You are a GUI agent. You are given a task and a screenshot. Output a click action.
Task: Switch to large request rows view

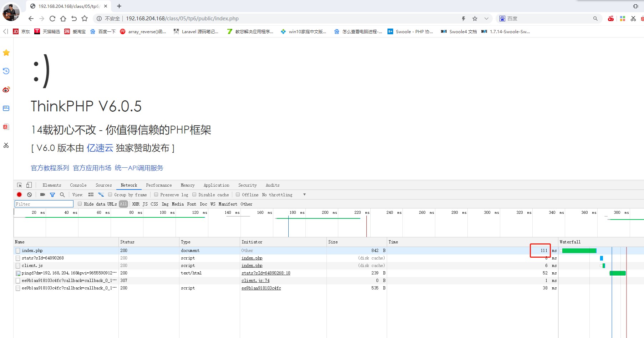pos(91,195)
